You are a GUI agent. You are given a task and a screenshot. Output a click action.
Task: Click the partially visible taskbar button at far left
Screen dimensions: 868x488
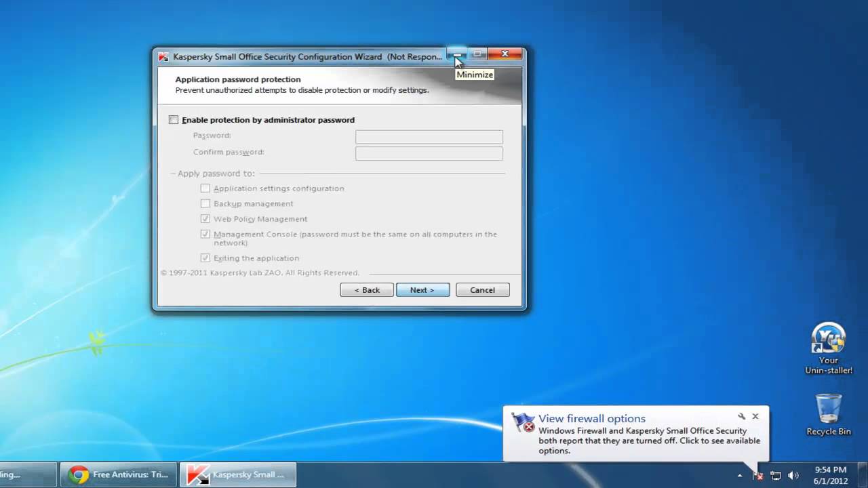[28, 475]
